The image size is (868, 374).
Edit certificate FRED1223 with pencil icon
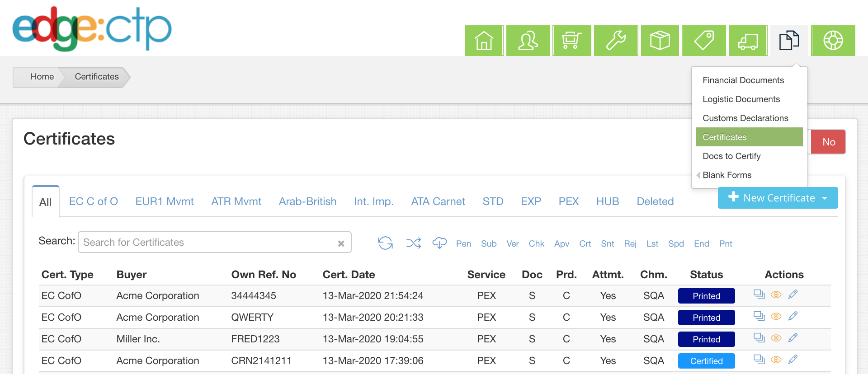793,338
